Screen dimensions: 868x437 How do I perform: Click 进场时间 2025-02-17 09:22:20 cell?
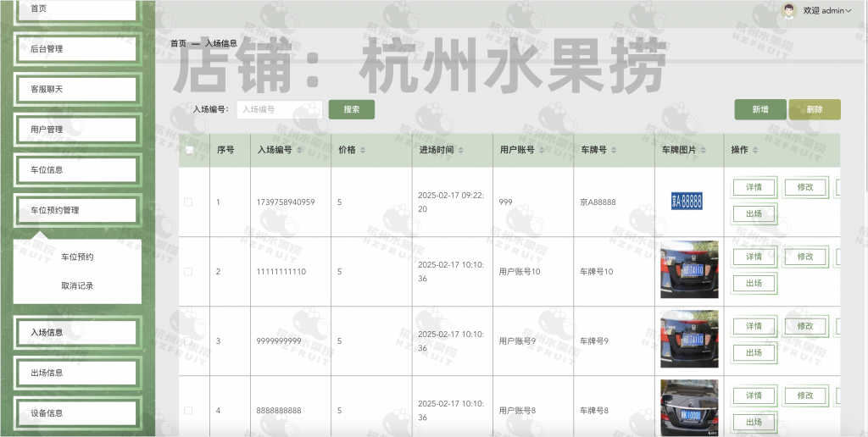[x=451, y=202]
